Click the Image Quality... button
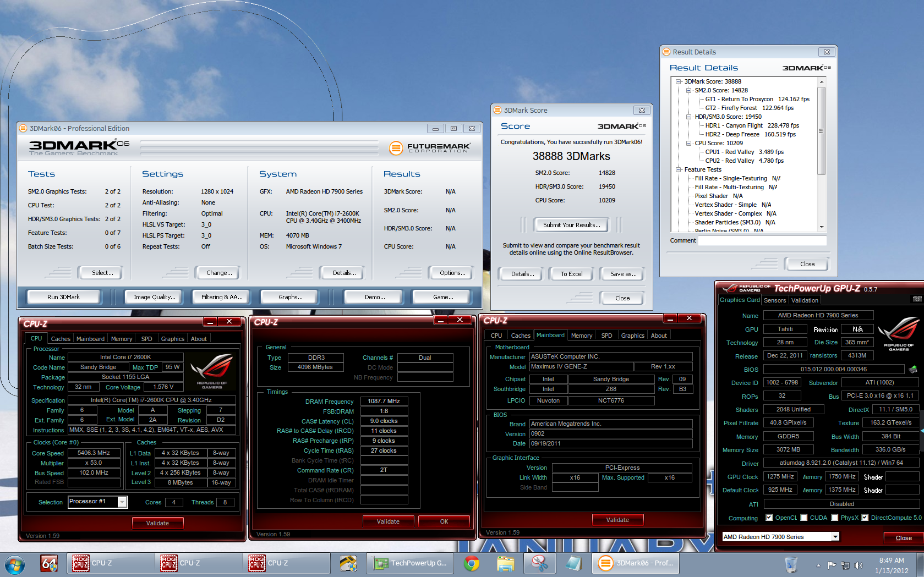This screenshot has height=577, width=924. [x=155, y=297]
